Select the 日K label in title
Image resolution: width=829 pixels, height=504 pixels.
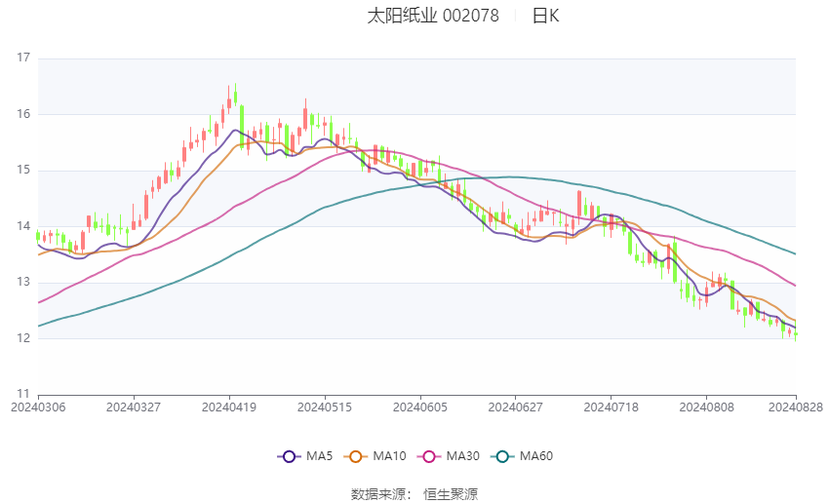545,16
